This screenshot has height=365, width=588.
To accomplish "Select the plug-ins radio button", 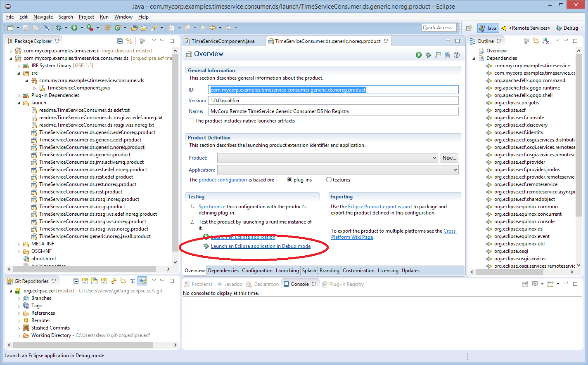I will [289, 180].
